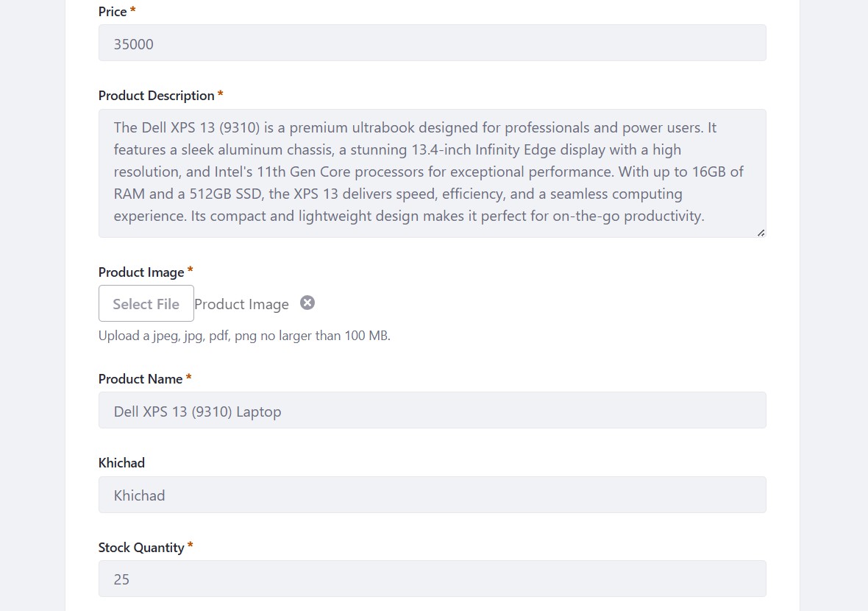
Task: Click the Product Name label
Action: [140, 379]
